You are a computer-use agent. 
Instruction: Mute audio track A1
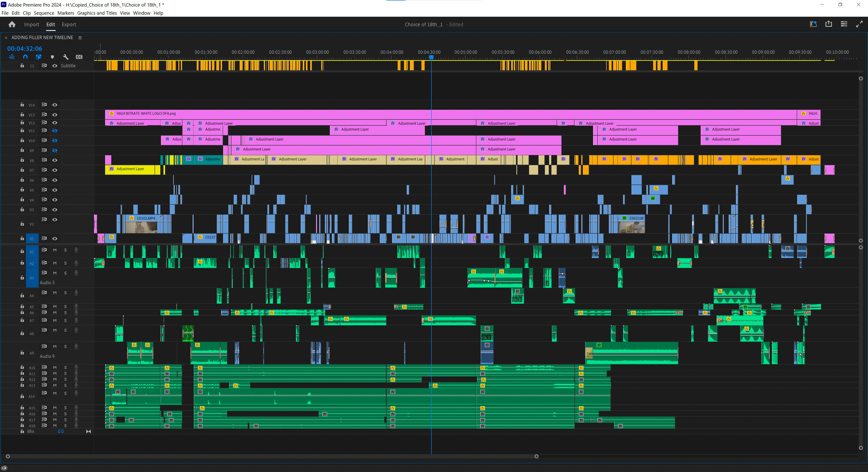pos(54,250)
